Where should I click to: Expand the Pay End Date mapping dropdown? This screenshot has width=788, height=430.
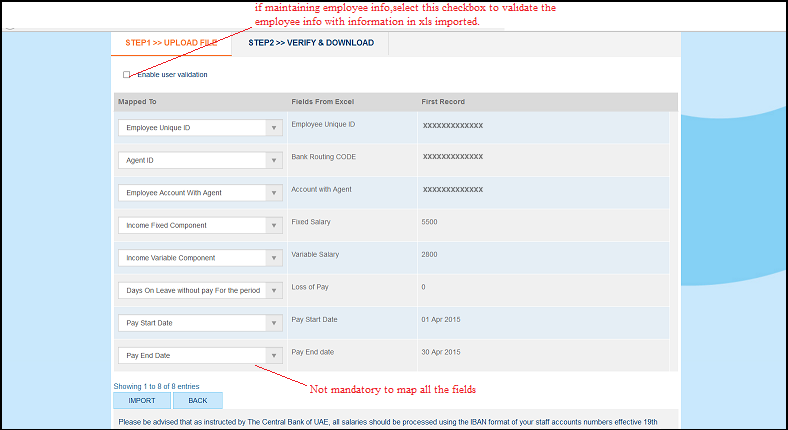199,355
